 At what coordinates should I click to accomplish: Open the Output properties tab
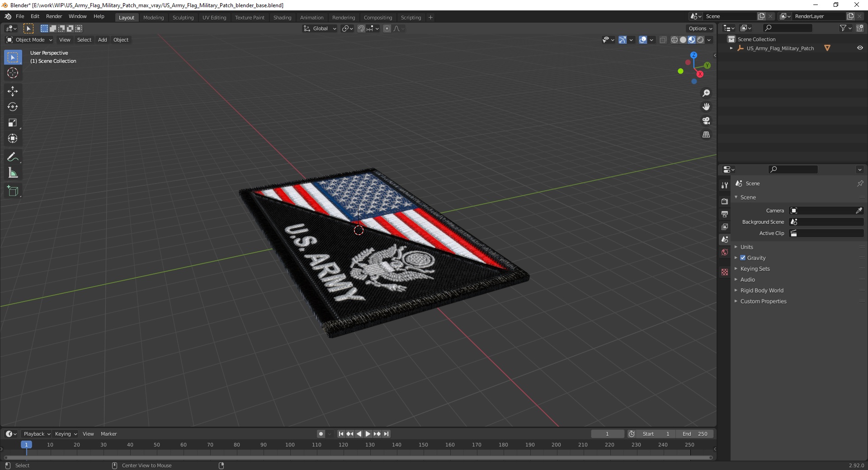[x=725, y=214]
